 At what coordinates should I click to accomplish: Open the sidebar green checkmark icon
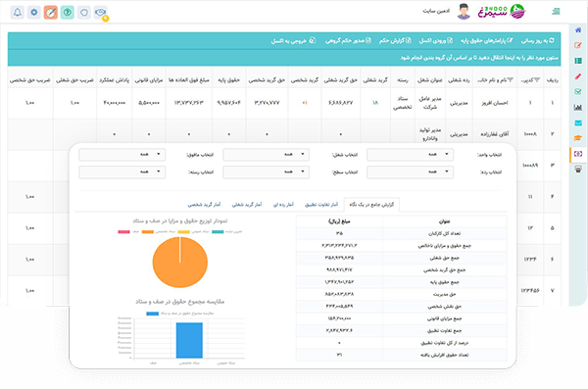coord(578,92)
